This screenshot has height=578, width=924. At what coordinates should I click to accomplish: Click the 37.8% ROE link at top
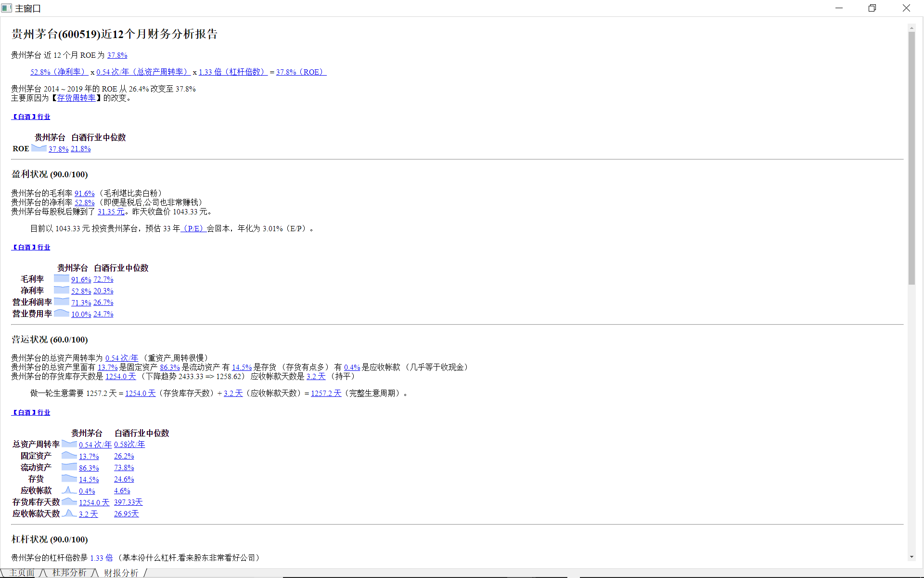(117, 55)
